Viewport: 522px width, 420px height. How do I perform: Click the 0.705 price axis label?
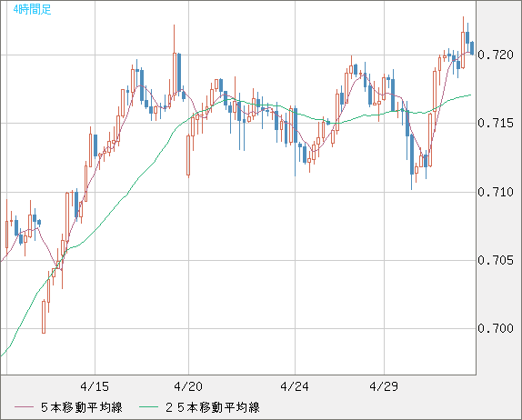click(496, 260)
